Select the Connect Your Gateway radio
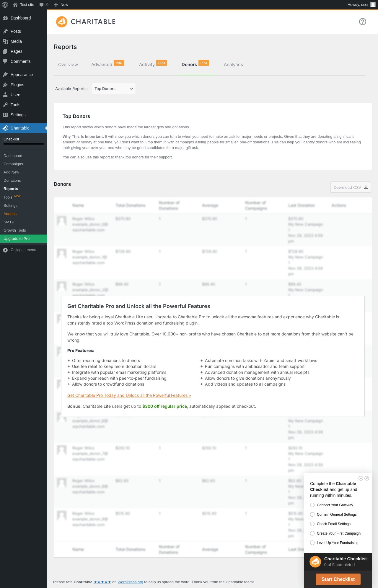378x588 pixels. pos(312,505)
